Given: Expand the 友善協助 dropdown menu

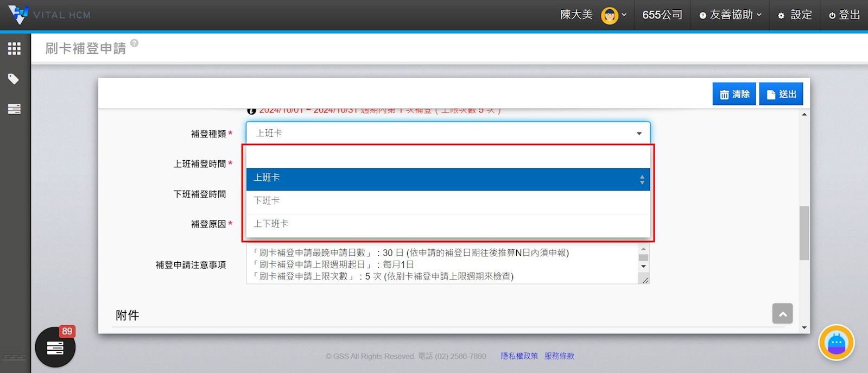Looking at the screenshot, I should (x=731, y=15).
